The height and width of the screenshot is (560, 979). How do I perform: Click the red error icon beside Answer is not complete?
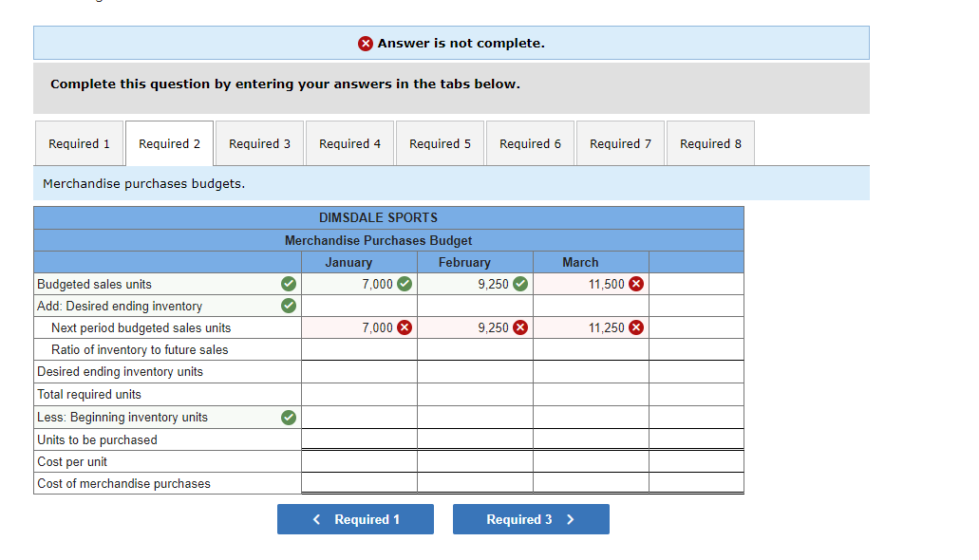366,43
